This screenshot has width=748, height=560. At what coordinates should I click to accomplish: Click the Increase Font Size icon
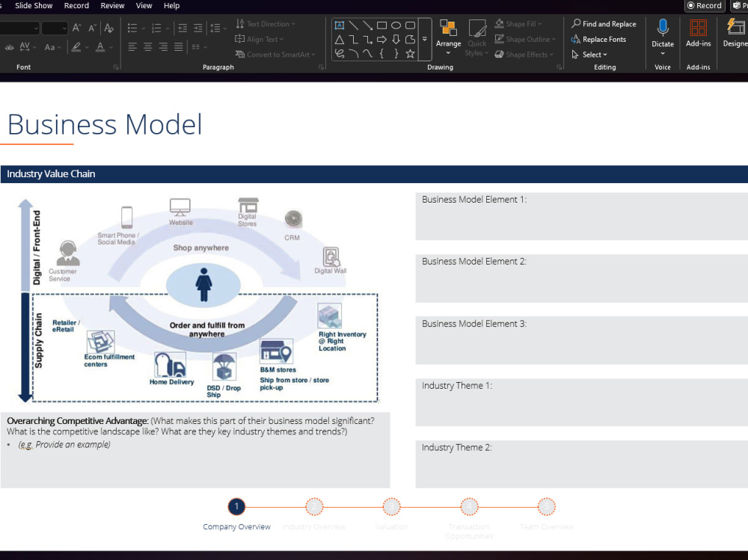point(76,28)
